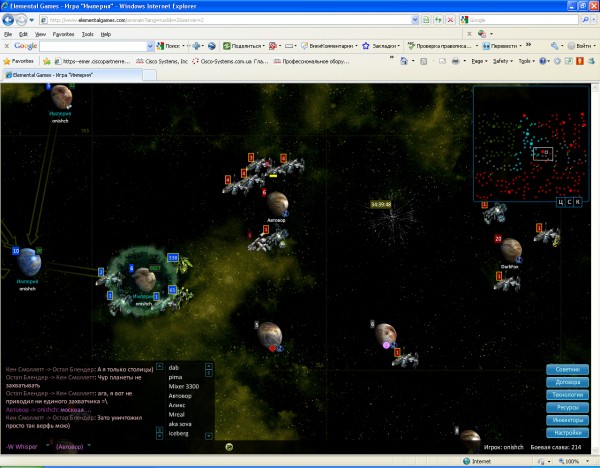Image resolution: width=600 pixels, height=468 pixels.
Task: Select player Mixer 3300 in chat list
Action: [184, 384]
